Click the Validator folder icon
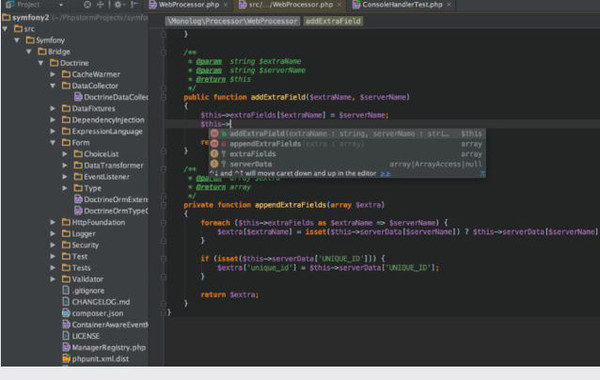The image size is (600, 380). point(66,279)
